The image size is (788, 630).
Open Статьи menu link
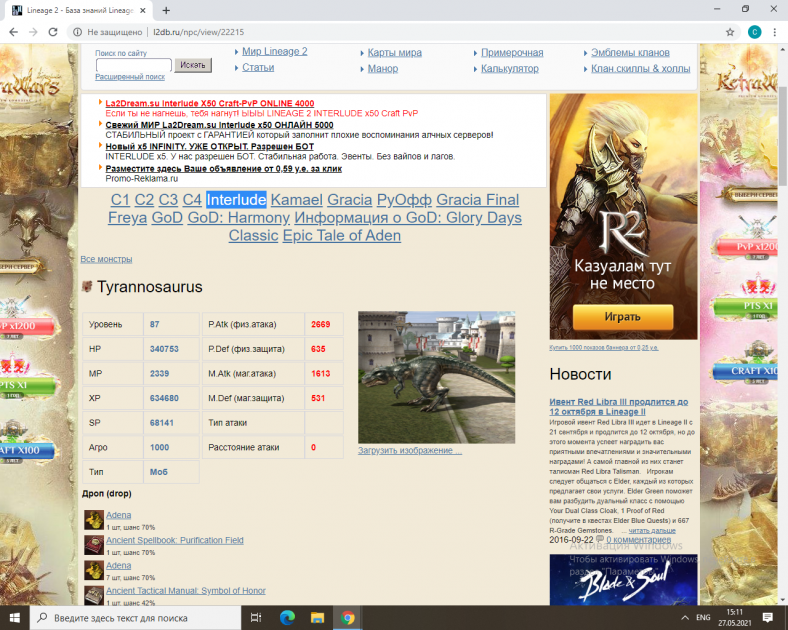[258, 67]
